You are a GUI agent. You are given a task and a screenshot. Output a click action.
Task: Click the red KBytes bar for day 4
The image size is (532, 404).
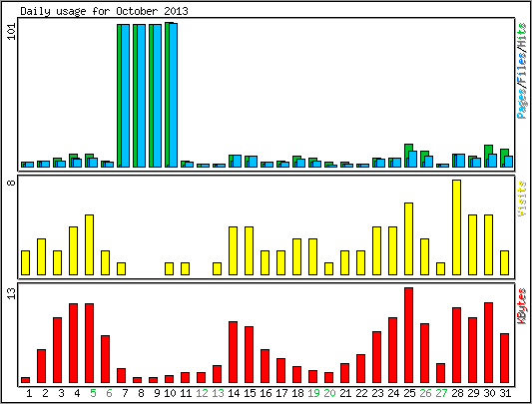point(73,343)
